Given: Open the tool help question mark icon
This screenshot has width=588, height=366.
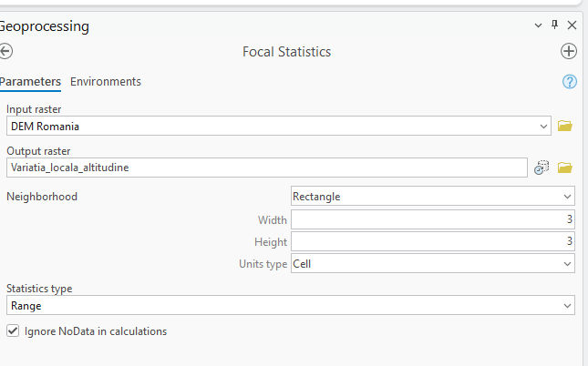Looking at the screenshot, I should click(x=570, y=82).
